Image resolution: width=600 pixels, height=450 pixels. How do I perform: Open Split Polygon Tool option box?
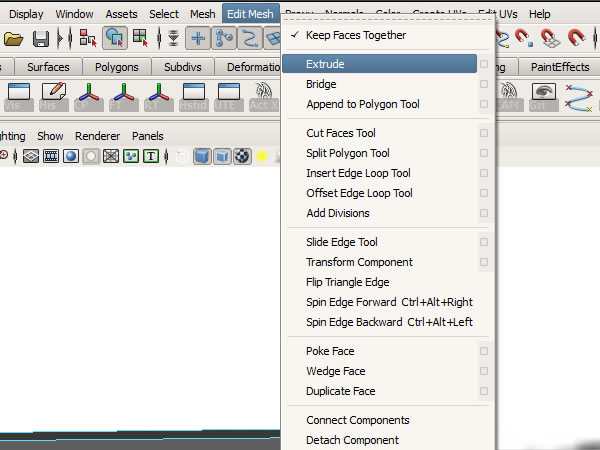[484, 153]
